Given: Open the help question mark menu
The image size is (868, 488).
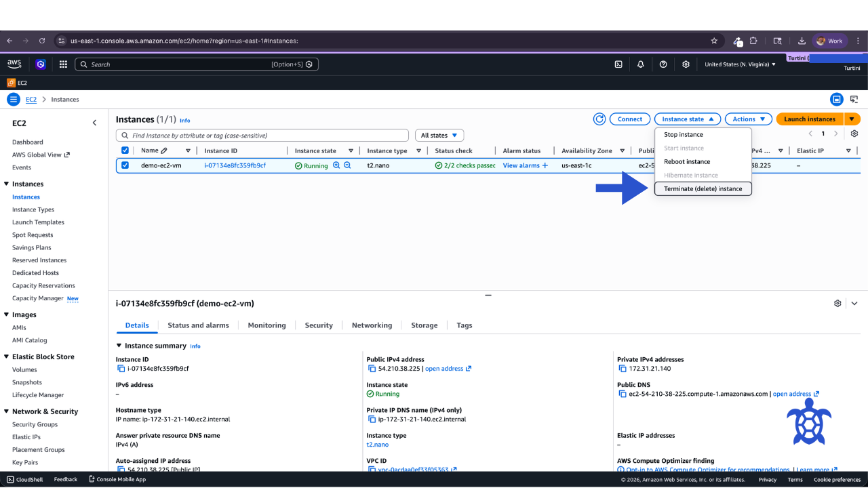Looking at the screenshot, I should [663, 64].
